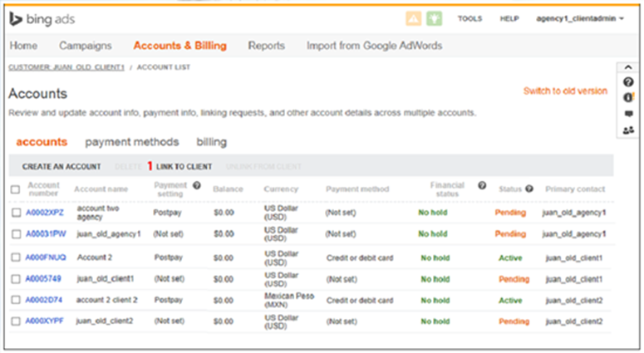Click the green lightbulb suggestions icon
The image size is (644, 353).
435,18
